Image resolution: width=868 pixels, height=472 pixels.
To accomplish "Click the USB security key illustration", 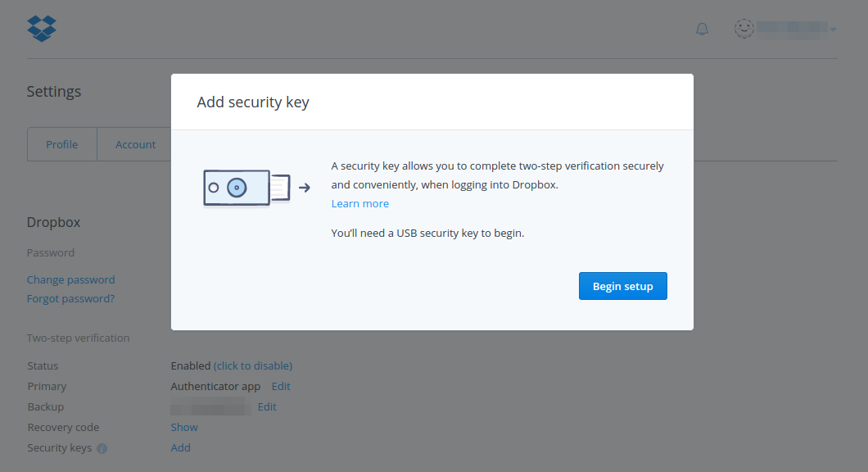I will [246, 188].
